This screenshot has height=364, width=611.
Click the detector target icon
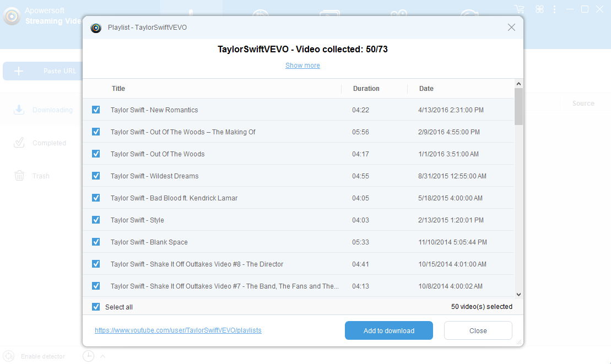pos(9,356)
